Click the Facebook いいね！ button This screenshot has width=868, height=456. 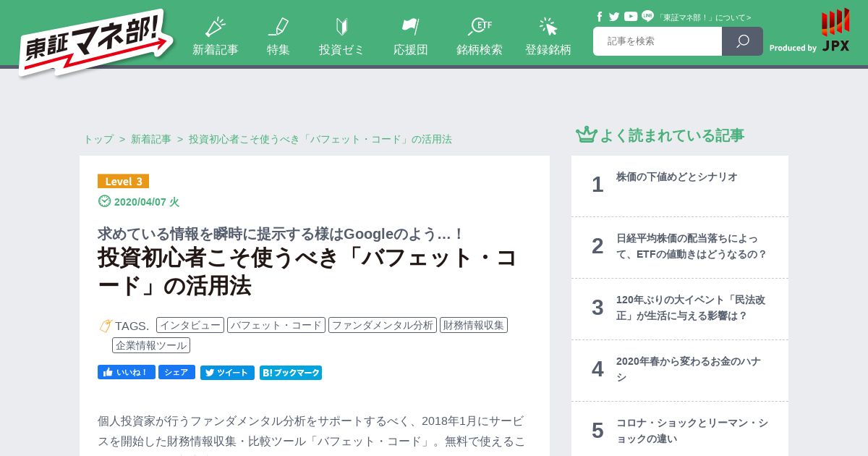[127, 372]
